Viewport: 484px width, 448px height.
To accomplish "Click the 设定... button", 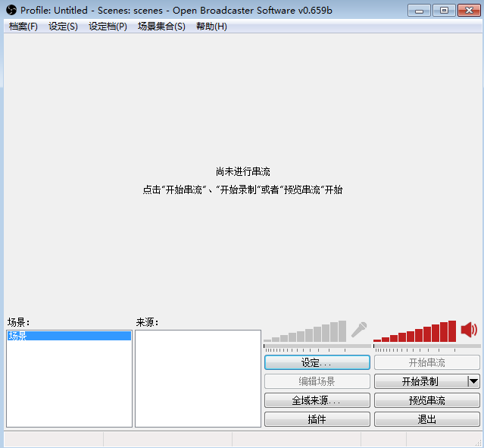I will coord(317,362).
